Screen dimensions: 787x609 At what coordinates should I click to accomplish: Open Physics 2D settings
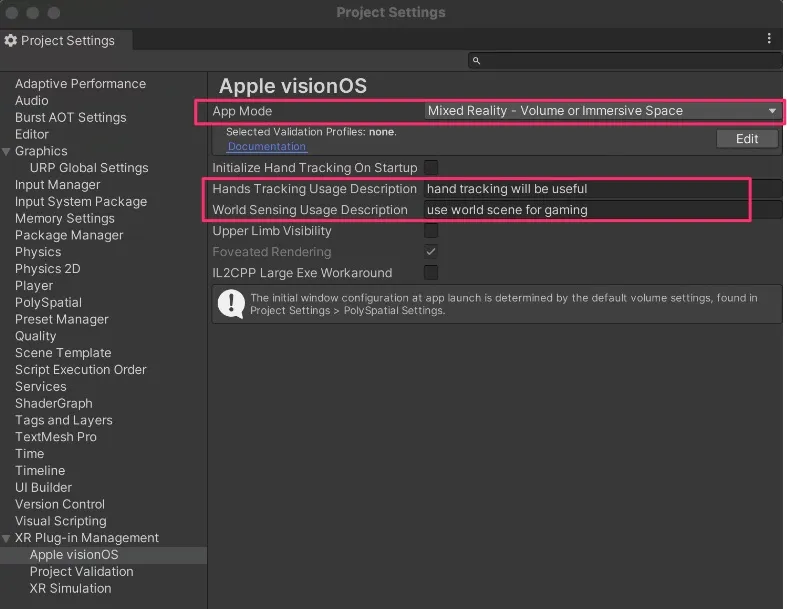[48, 269]
